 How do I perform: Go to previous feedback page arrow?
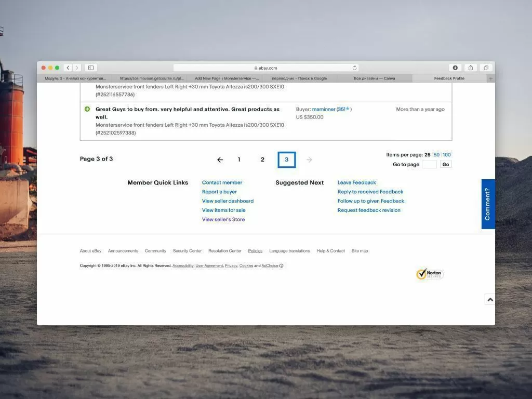click(220, 160)
